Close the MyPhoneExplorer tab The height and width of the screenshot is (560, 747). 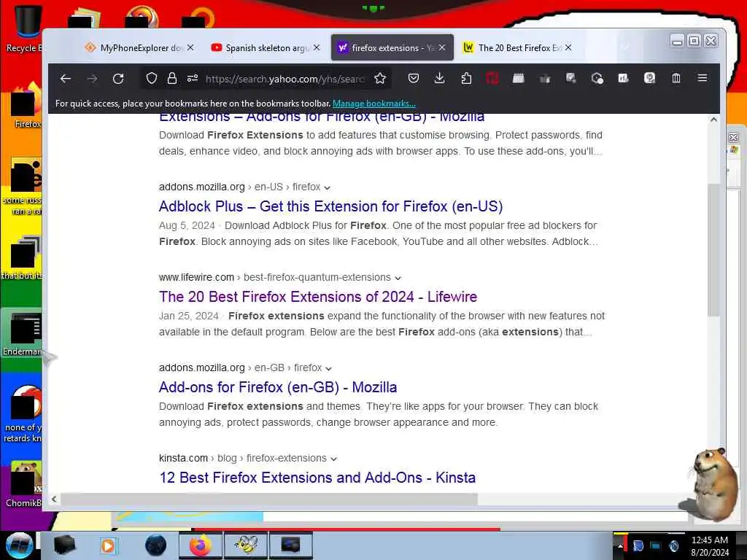point(190,47)
